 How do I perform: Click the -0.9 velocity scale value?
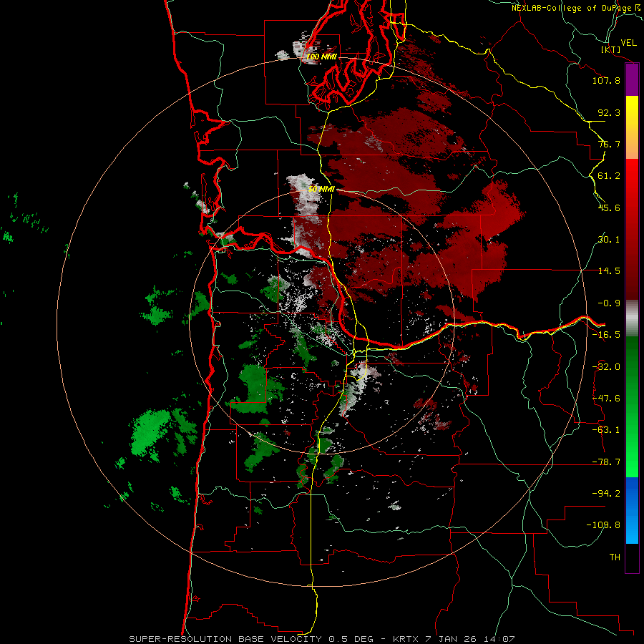[609, 303]
